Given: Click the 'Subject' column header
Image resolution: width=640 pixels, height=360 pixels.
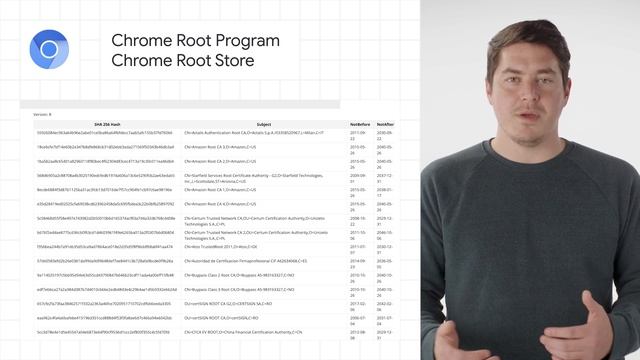Looking at the screenshot, I should pyautogui.click(x=264, y=124).
